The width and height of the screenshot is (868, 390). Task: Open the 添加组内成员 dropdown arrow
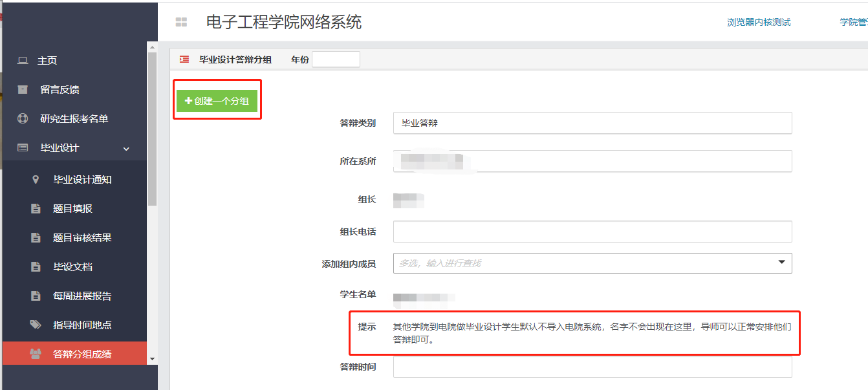tap(781, 263)
